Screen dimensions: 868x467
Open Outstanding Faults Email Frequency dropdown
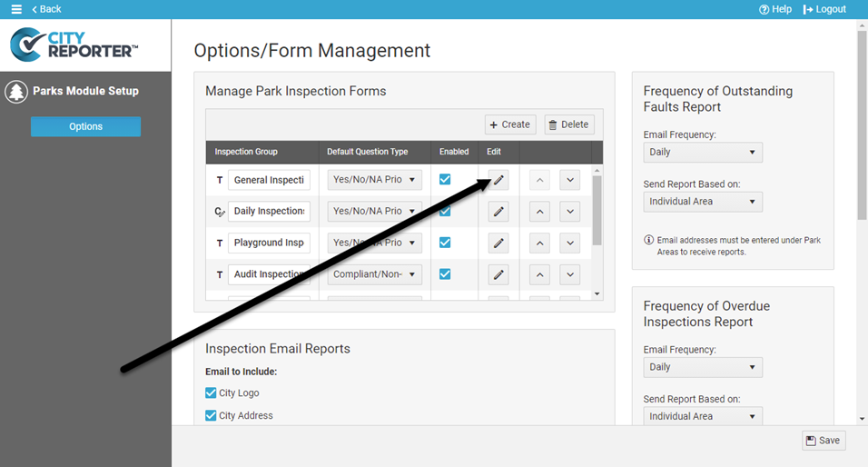click(702, 153)
